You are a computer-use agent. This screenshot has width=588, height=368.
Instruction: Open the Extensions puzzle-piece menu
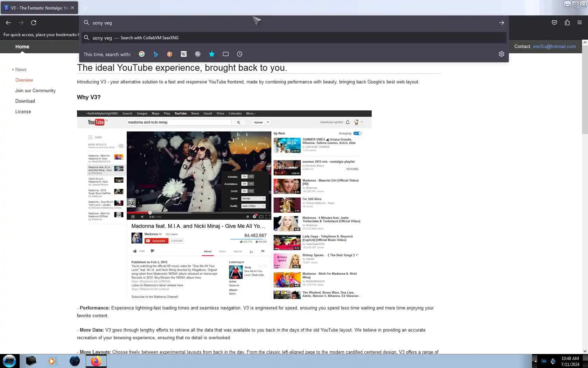pos(567,23)
